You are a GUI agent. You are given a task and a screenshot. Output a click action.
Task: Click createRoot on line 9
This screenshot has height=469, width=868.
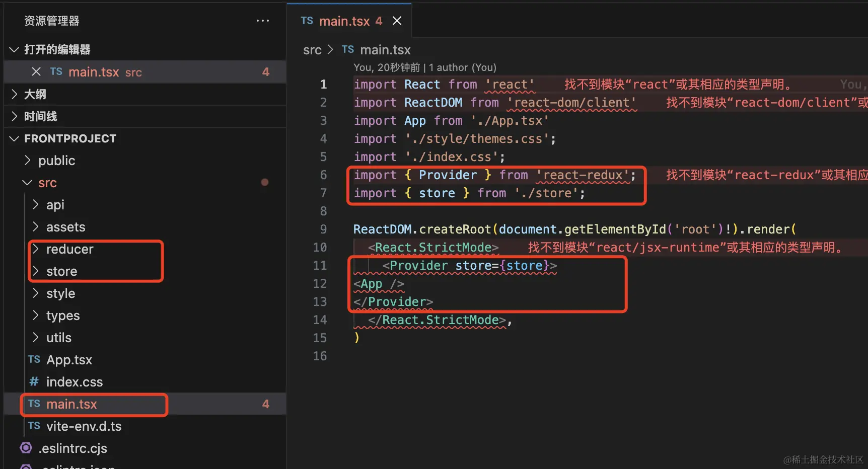click(x=455, y=229)
